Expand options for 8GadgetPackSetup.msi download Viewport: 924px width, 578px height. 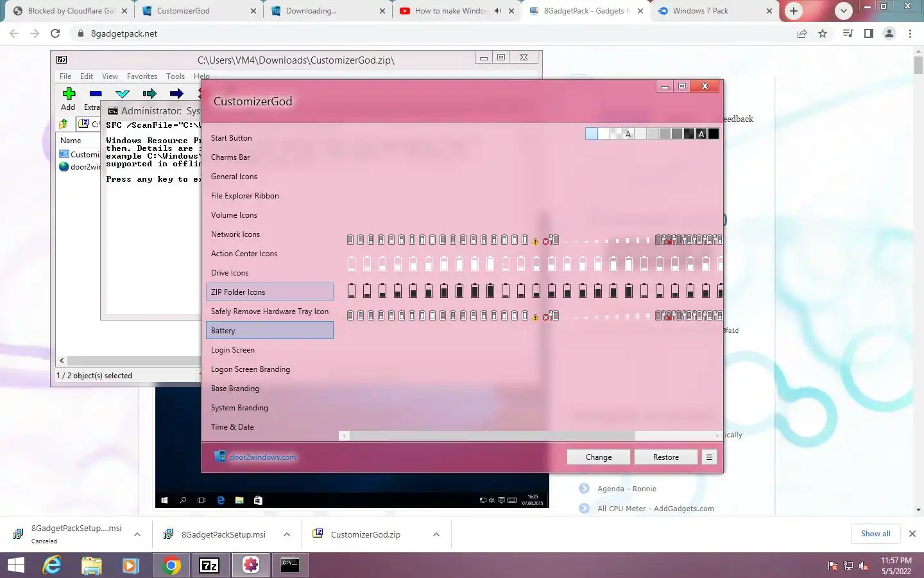(x=287, y=534)
